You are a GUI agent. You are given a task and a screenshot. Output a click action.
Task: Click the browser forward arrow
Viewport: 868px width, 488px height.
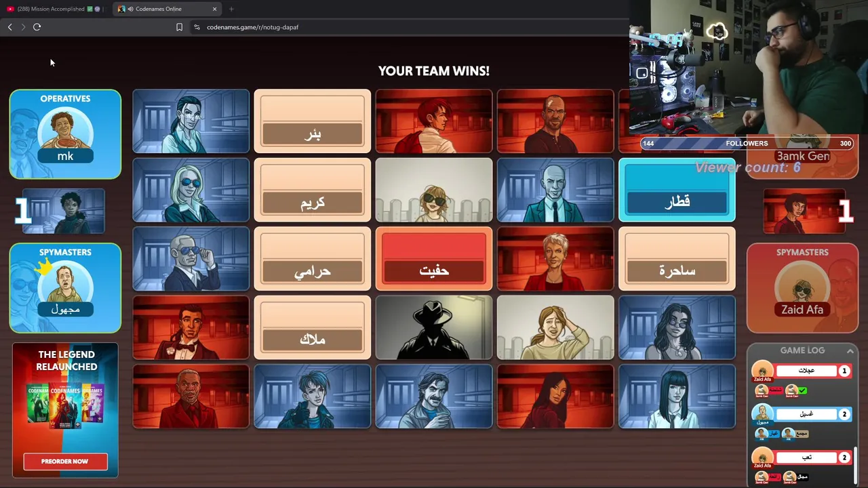[23, 27]
